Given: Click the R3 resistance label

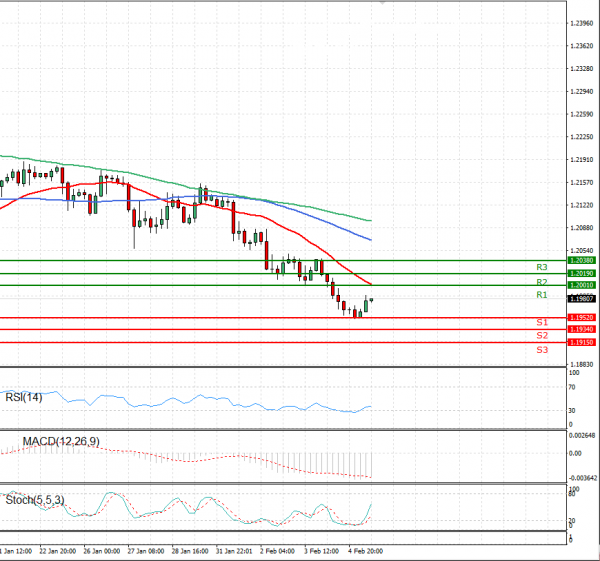Looking at the screenshot, I should point(541,267).
